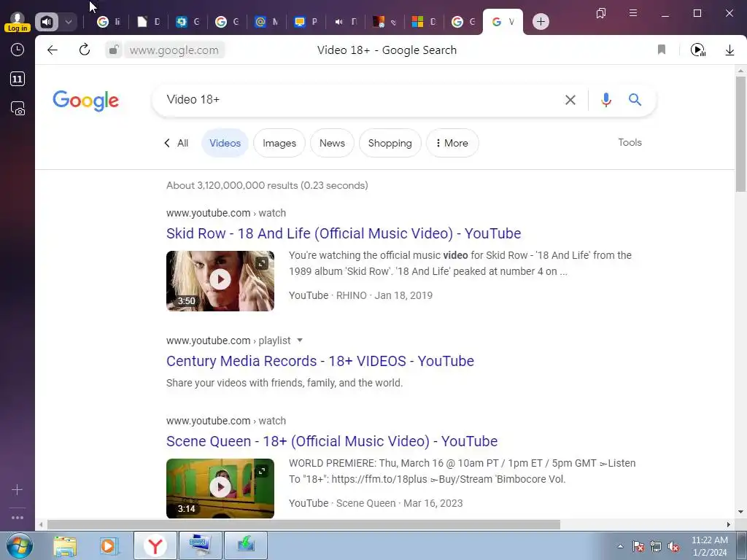This screenshot has height=560, width=747.
Task: Click the green arrow taskbar application icon
Action: click(246, 545)
